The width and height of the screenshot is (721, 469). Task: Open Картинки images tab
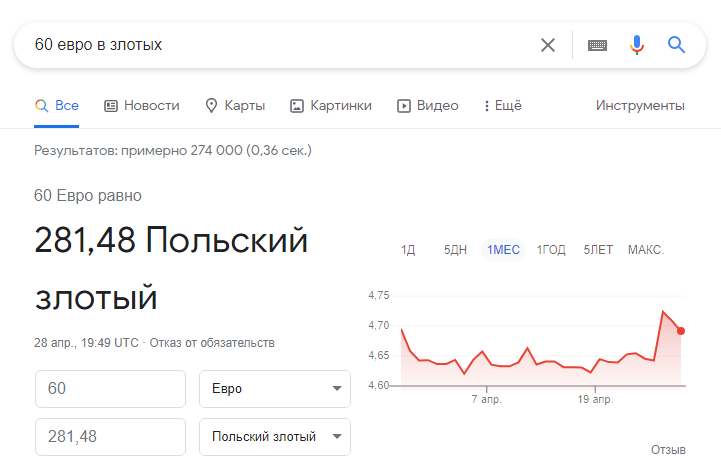point(331,106)
